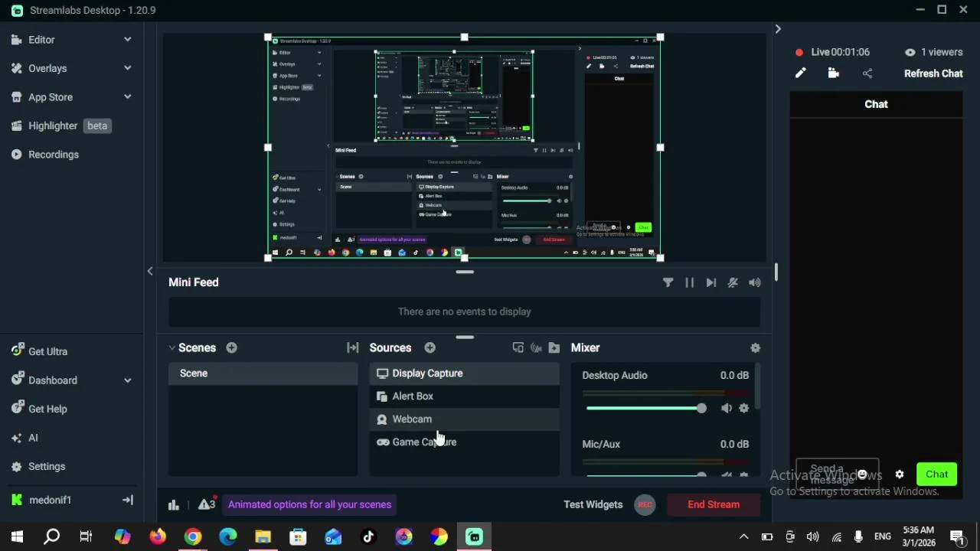Click the logout arrow beside medonif1

tap(128, 500)
